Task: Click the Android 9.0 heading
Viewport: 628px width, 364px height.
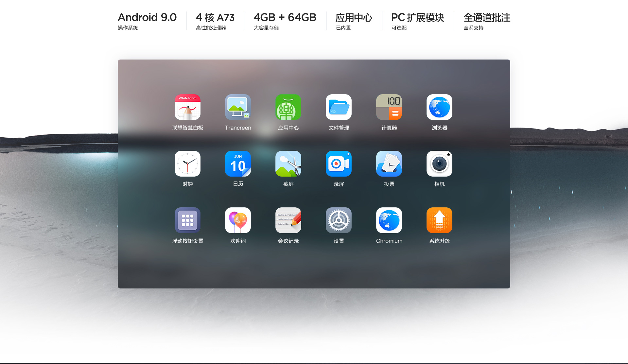Action: coord(147,17)
